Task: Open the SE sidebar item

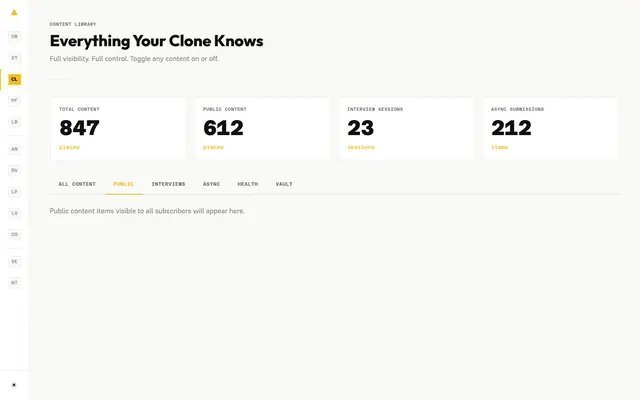Action: 14,261
